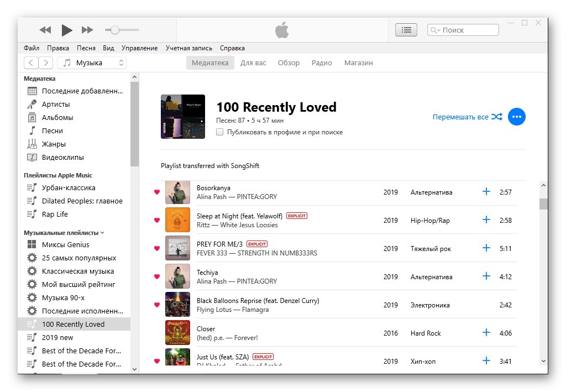Open Жанры in the sidebar
Screen dimensions: 566x392
point(75,144)
